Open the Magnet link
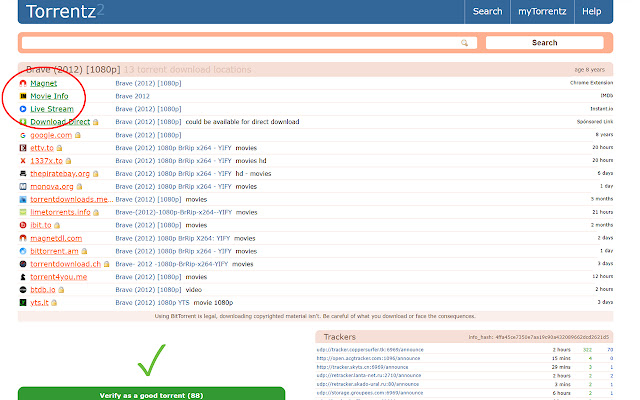The width and height of the screenshot is (640, 400). [44, 83]
